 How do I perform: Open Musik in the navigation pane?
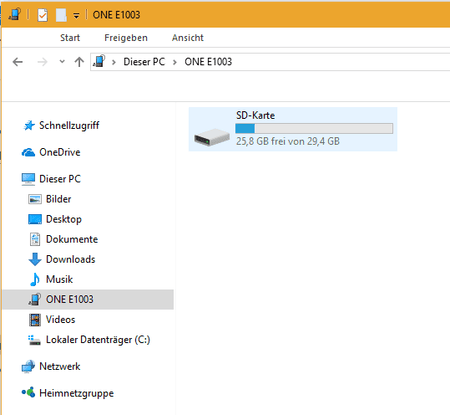(59, 279)
